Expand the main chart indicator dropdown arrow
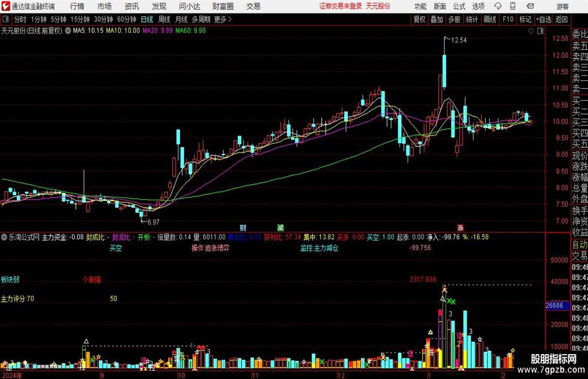Screen dimensions: 588x379 pyautogui.click(x=67, y=30)
